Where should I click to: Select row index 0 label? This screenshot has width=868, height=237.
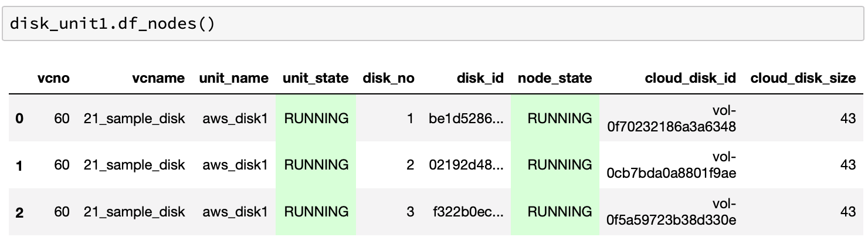[x=19, y=118]
